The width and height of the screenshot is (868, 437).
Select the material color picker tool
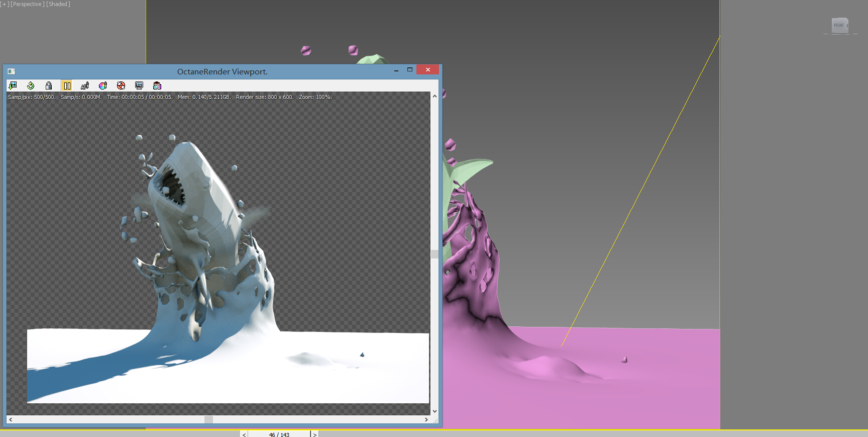click(x=103, y=85)
